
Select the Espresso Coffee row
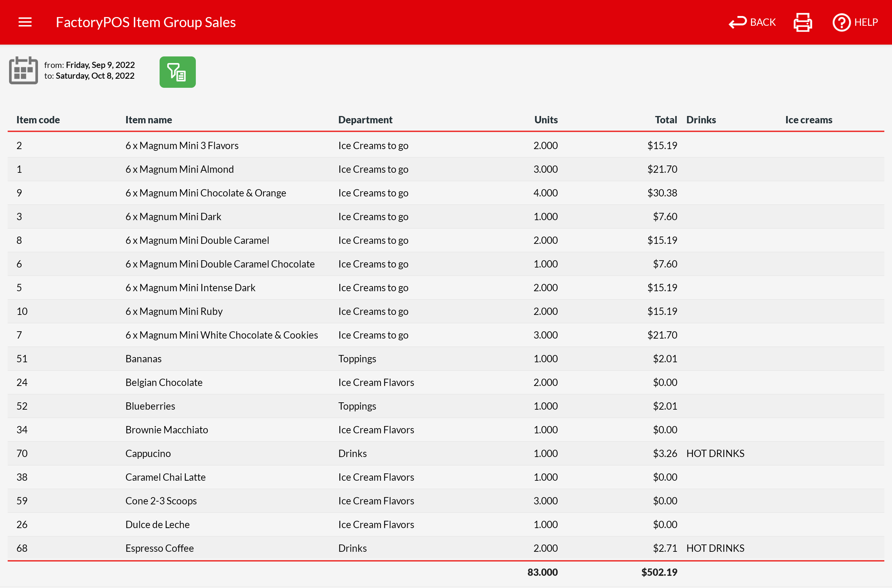pyautogui.click(x=160, y=548)
